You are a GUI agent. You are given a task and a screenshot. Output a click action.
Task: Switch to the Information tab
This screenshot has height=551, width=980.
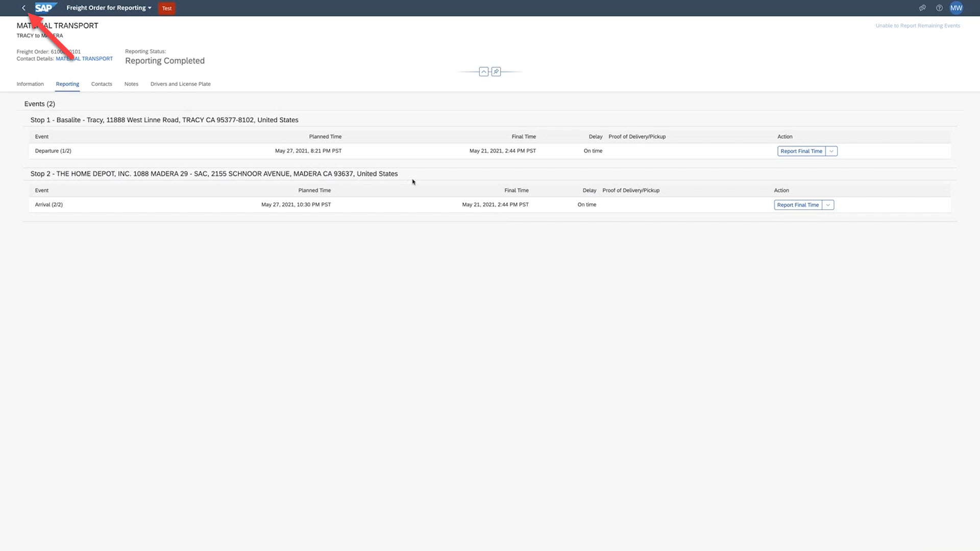(30, 84)
